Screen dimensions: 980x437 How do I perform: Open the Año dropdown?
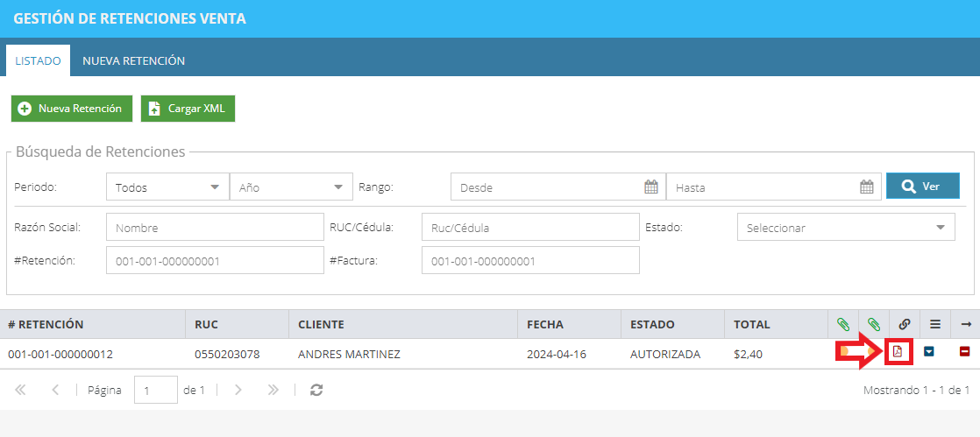[x=291, y=187]
